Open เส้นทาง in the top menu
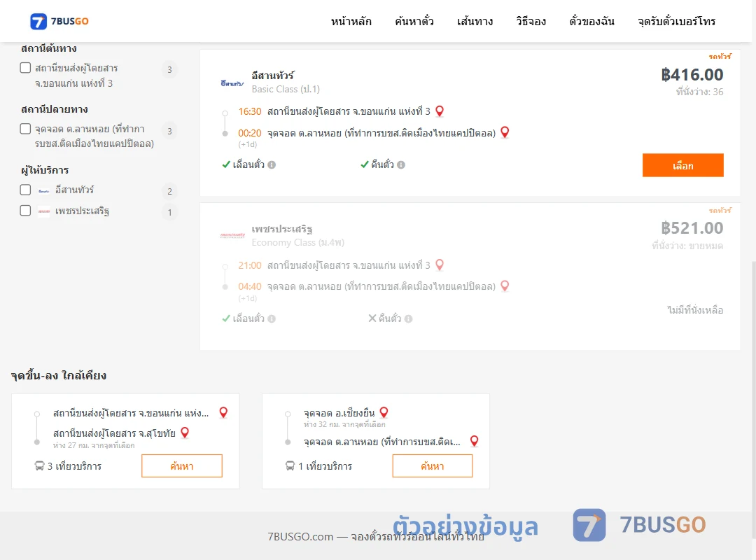Viewport: 756px width, 560px height. pos(475,21)
